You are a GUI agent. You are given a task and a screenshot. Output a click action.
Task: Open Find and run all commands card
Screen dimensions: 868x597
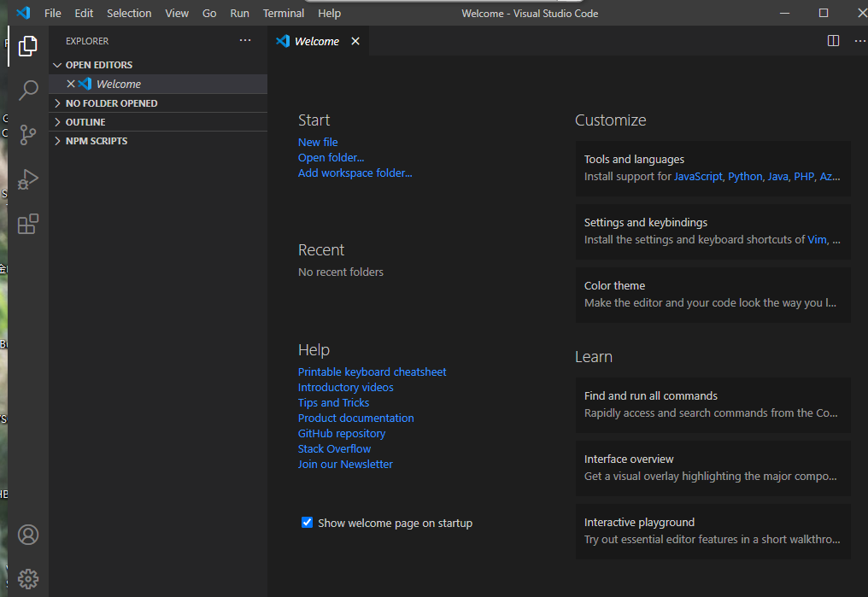click(x=713, y=405)
